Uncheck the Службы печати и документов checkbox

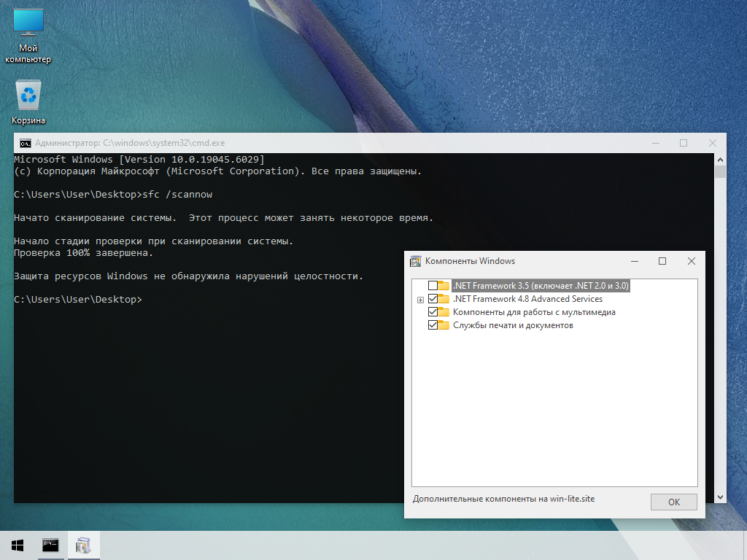433,325
